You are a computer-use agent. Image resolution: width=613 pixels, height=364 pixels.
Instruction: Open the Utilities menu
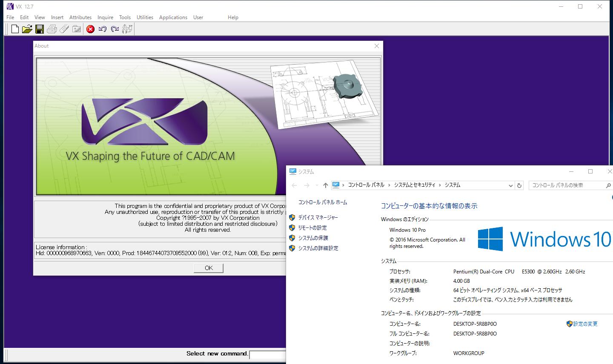145,17
